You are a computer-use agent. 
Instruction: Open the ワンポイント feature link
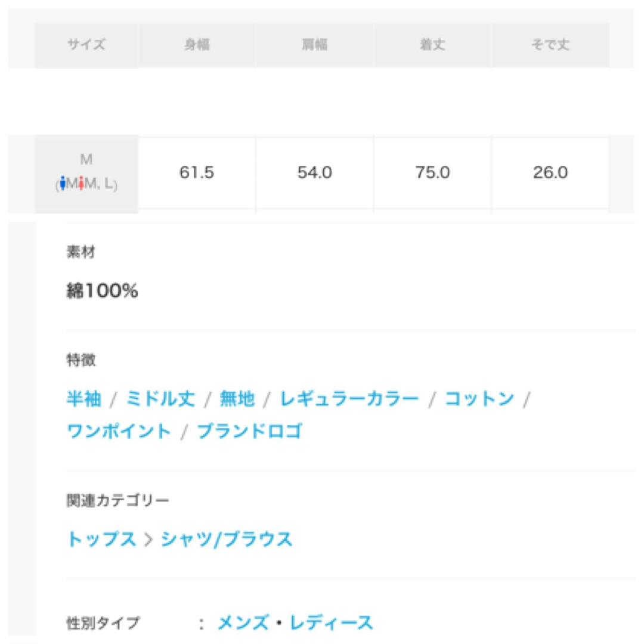pyautogui.click(x=119, y=432)
